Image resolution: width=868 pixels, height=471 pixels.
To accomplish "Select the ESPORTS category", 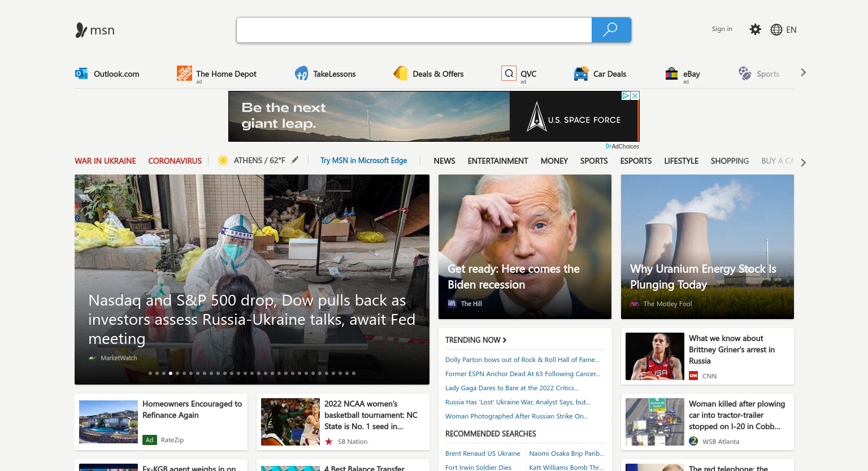I will [636, 161].
